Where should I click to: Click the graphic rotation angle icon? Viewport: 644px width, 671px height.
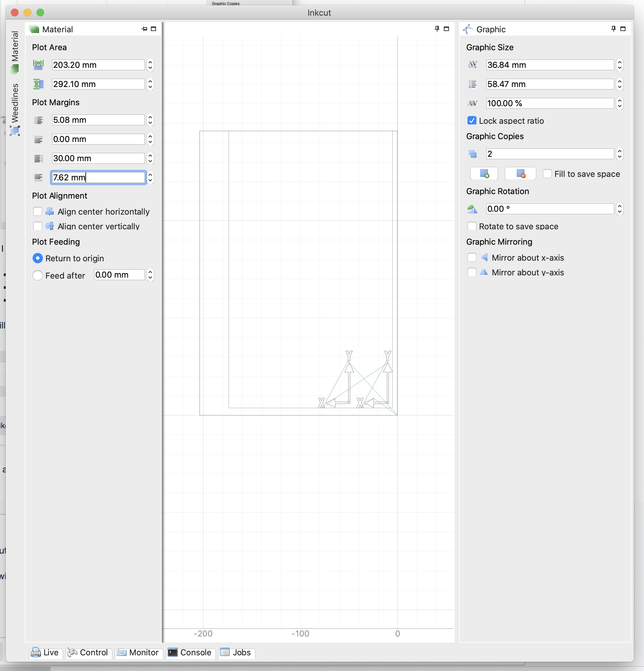472,209
